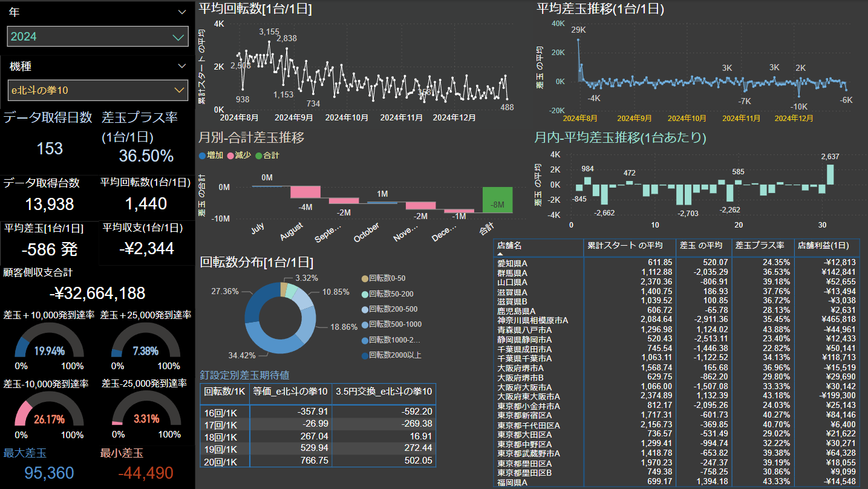Click the pink 減少 legend marker
Screen dimensions: 868x489
coord(230,156)
